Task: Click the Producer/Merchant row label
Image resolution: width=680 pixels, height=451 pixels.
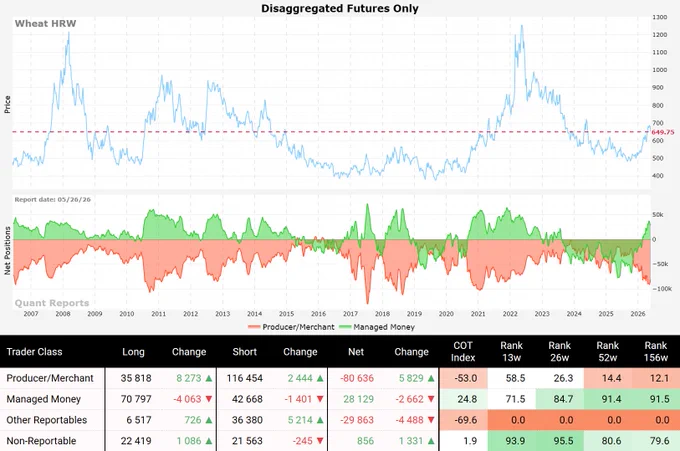Action: tap(50, 378)
